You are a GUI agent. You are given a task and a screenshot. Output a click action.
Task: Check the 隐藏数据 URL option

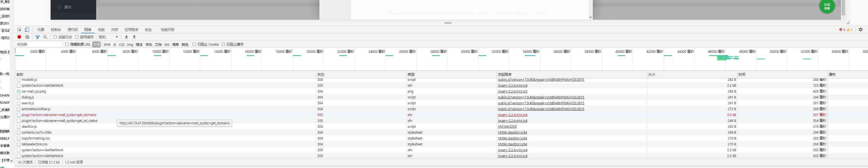pyautogui.click(x=67, y=44)
